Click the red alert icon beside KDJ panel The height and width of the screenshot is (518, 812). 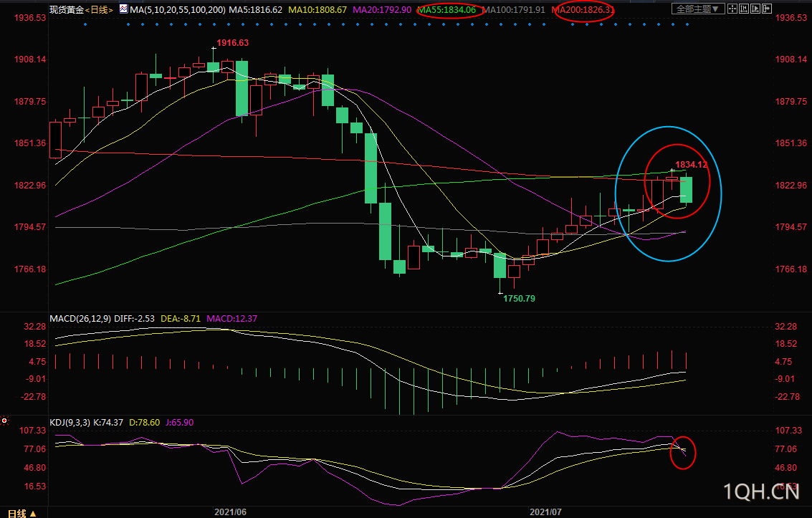[x=4, y=421]
